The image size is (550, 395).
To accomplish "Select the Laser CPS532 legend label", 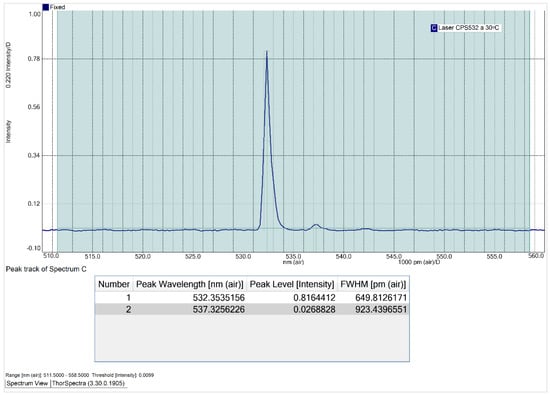I will click(x=469, y=28).
